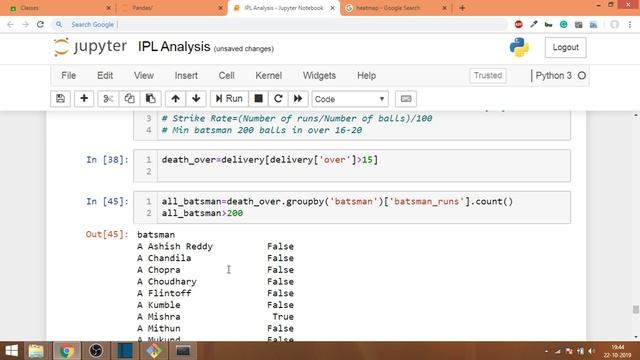Screen dimensions: 640x360
Task: Close the IPL Analysis browser tab
Action: click(x=333, y=8)
